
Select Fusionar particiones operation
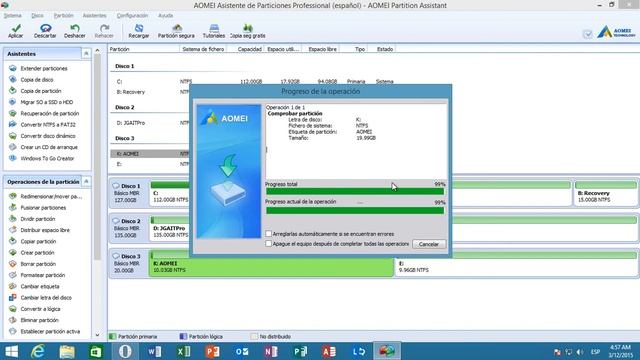click(43, 208)
